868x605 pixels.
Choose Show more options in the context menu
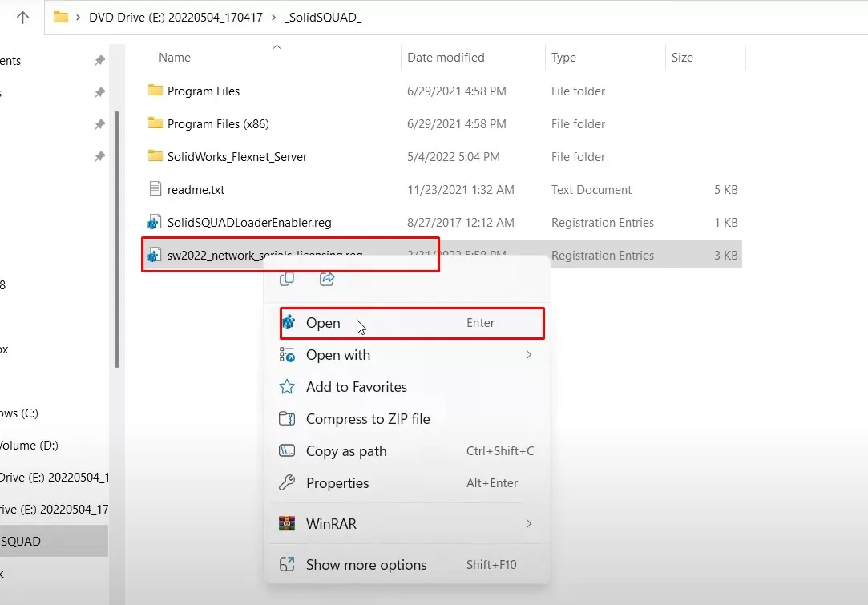click(365, 564)
